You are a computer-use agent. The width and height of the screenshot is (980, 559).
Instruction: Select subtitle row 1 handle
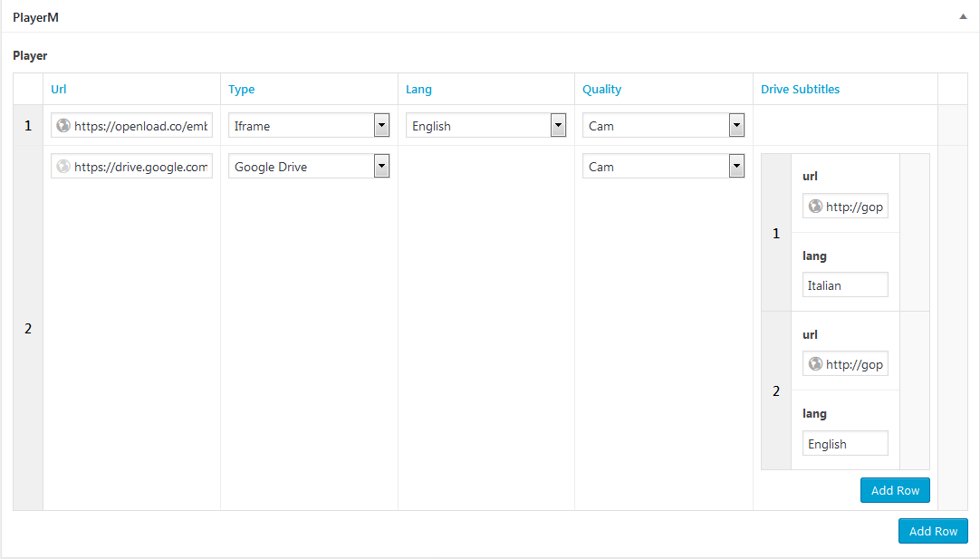click(776, 233)
